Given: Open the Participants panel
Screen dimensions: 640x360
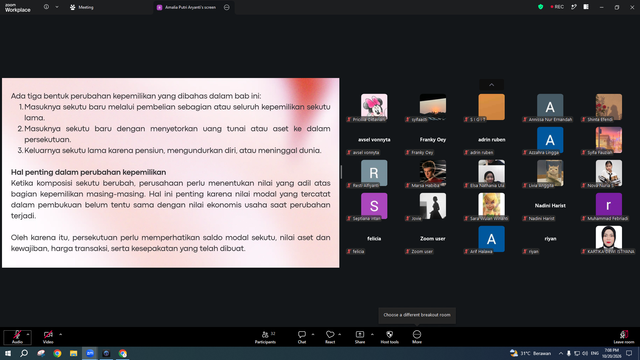Looking at the screenshot, I should click(265, 337).
